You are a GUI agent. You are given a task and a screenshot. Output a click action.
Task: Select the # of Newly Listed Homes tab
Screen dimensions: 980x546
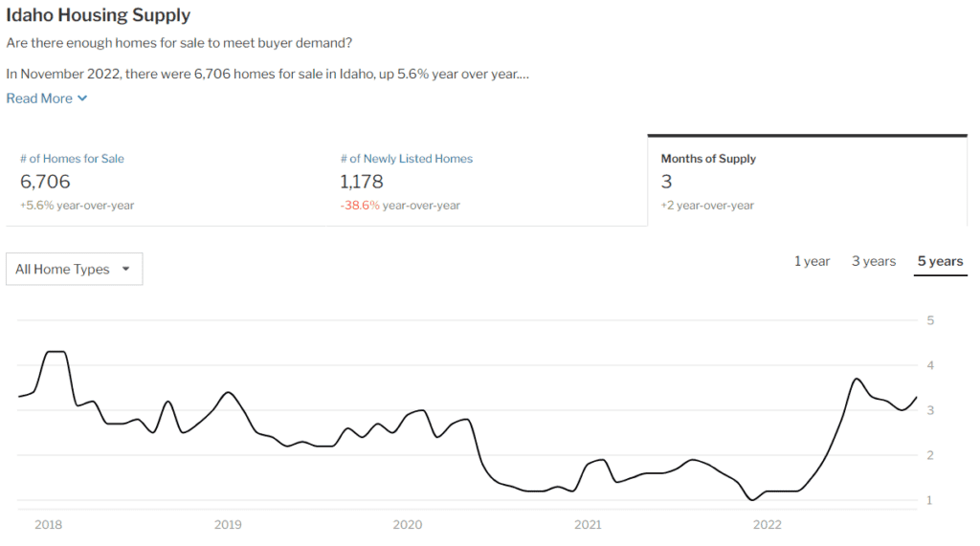pos(407,159)
